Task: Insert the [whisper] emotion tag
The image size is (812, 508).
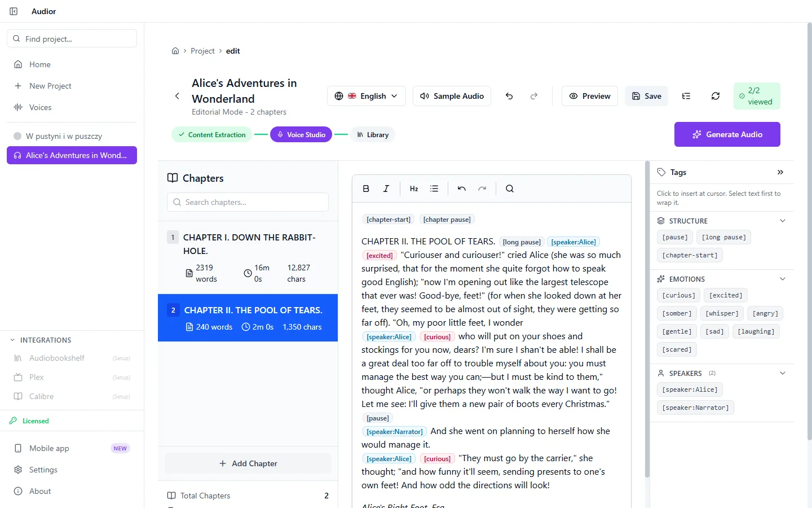Action: pyautogui.click(x=722, y=313)
